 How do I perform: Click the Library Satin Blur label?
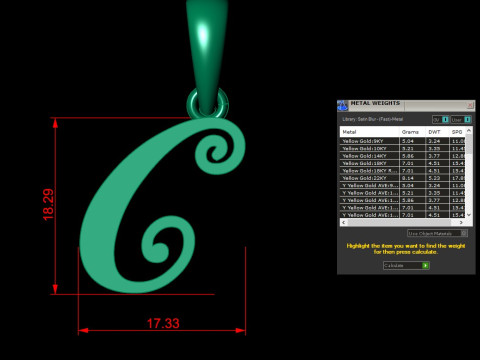coord(373,119)
